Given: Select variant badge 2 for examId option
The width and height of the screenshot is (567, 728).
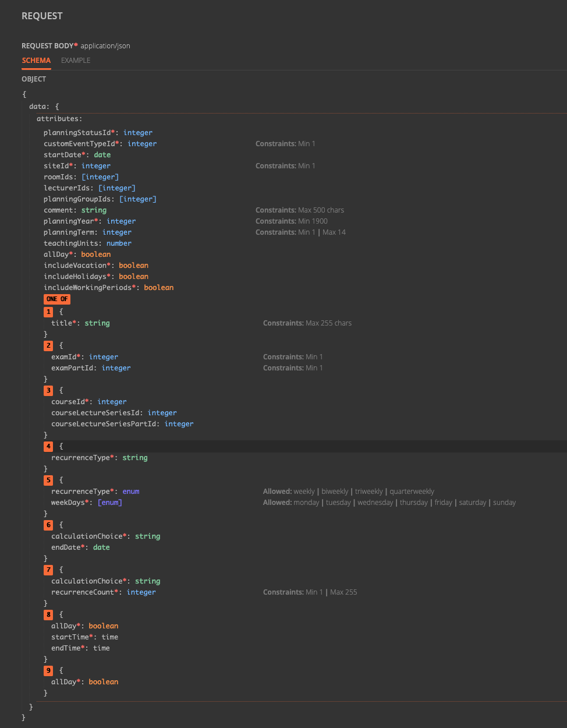Looking at the screenshot, I should pos(48,345).
